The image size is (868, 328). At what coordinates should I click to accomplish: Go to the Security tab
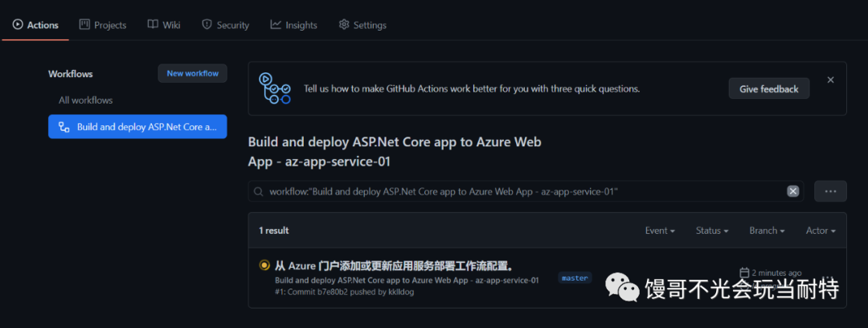(225, 25)
